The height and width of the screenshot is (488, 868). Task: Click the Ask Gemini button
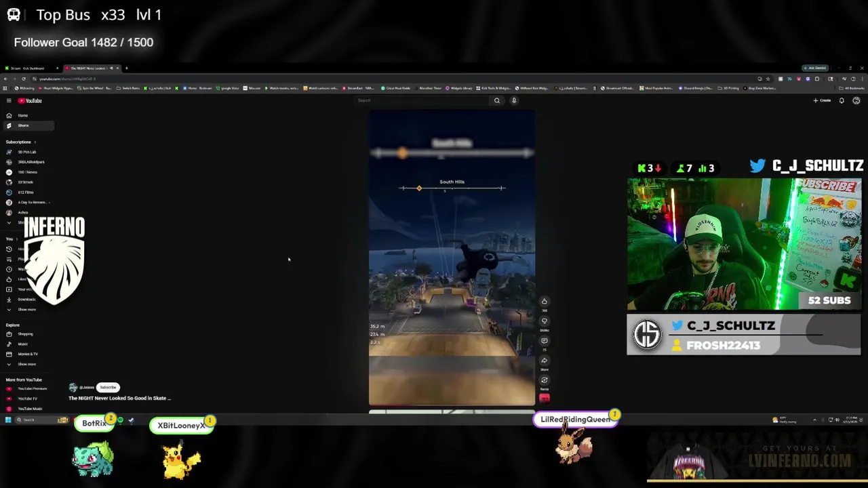point(814,68)
